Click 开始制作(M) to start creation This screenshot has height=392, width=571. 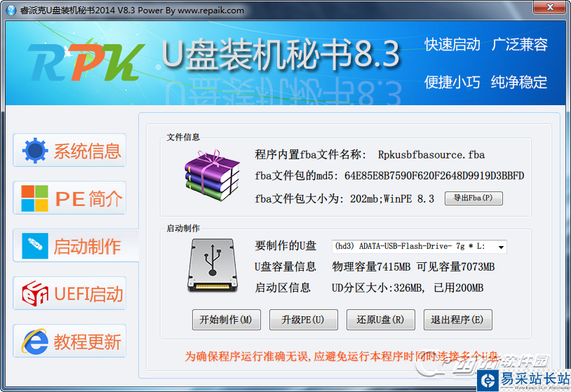[226, 320]
